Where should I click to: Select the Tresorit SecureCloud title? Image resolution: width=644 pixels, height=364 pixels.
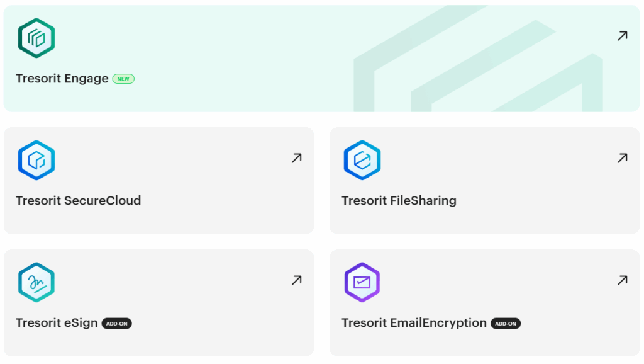(x=79, y=201)
